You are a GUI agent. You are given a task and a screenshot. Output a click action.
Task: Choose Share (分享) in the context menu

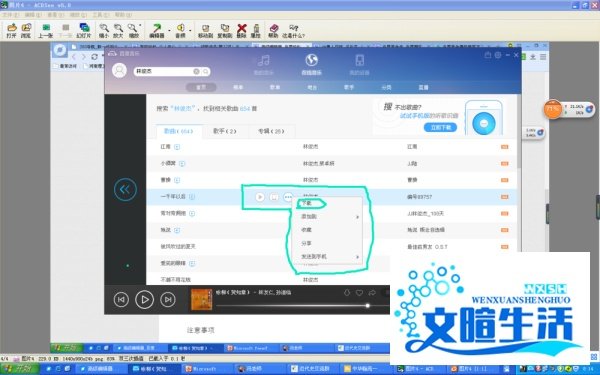point(327,243)
